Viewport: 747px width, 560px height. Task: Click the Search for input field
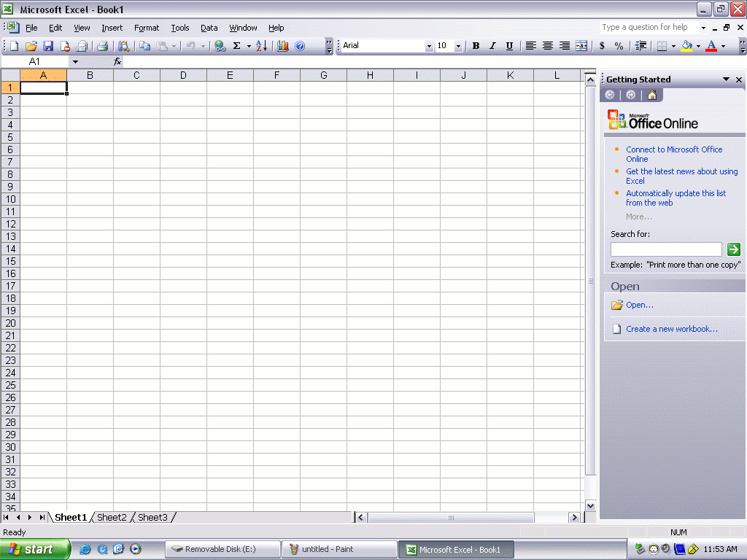665,249
